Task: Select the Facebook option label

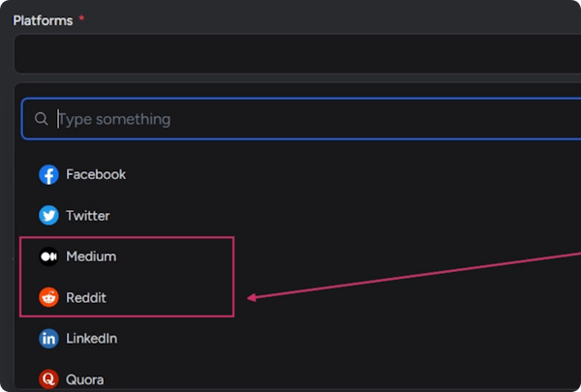Action: [x=96, y=175]
